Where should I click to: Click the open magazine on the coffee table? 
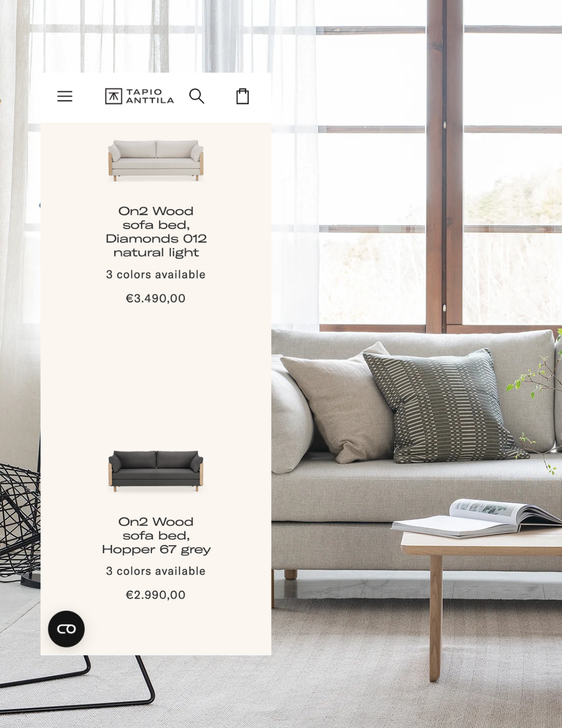point(476,518)
